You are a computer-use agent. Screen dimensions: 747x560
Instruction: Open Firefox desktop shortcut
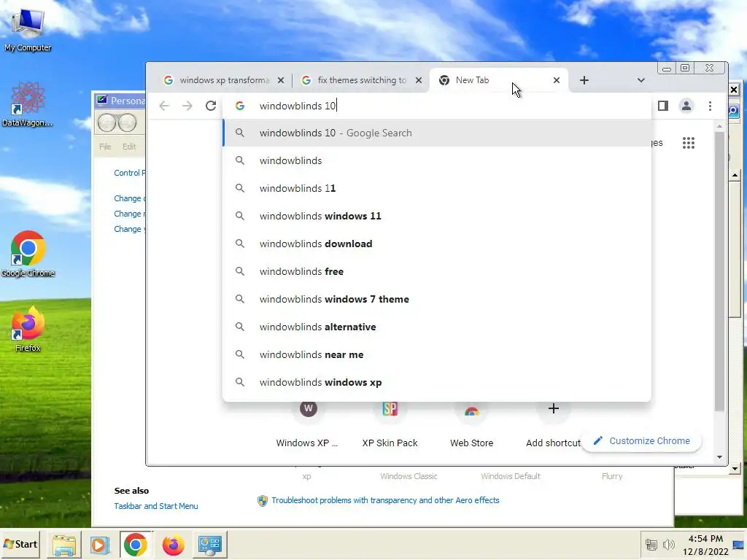point(28,330)
